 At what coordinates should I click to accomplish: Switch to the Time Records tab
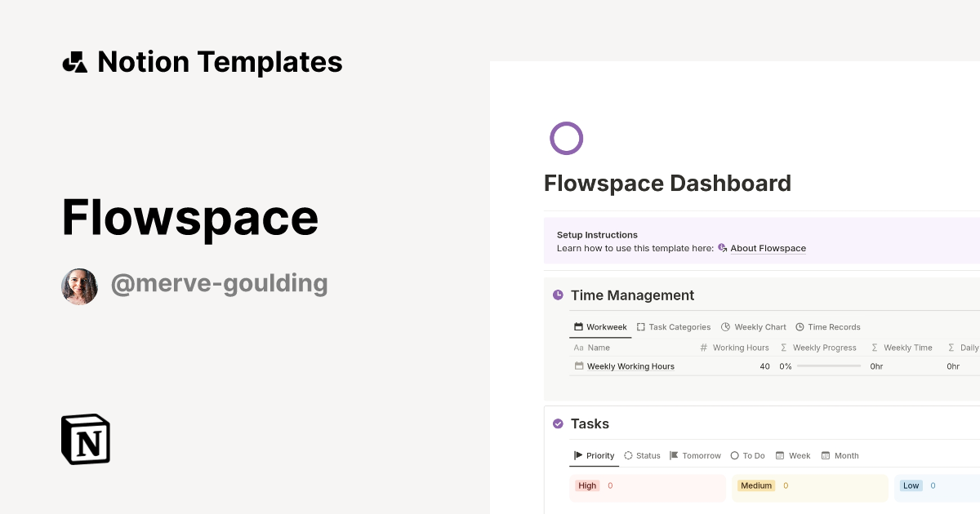tap(828, 326)
